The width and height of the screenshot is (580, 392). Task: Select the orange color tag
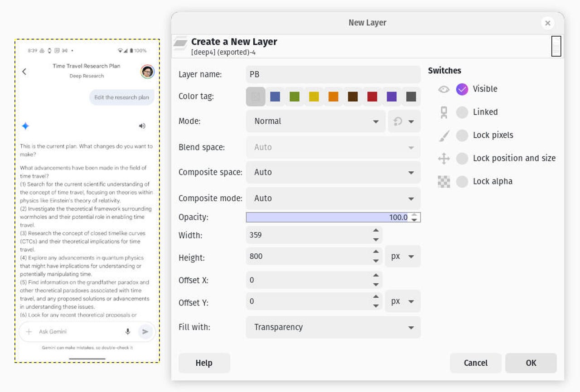coord(333,97)
